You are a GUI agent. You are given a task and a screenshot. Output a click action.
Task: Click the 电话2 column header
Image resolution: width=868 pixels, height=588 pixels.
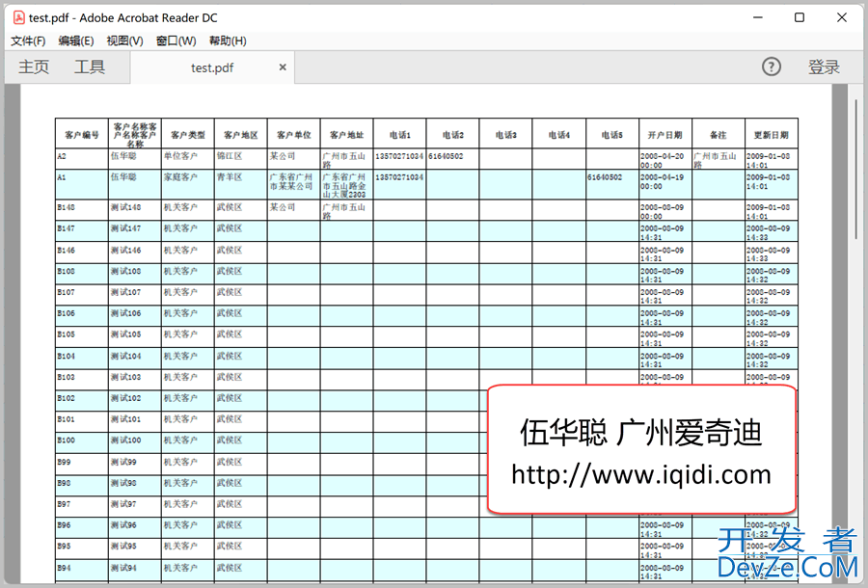[x=453, y=134]
